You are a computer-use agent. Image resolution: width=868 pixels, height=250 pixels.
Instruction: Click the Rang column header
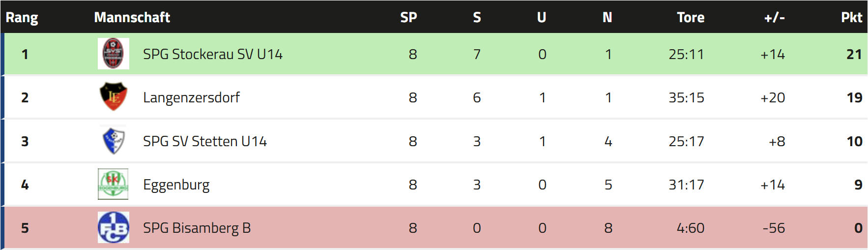(22, 17)
